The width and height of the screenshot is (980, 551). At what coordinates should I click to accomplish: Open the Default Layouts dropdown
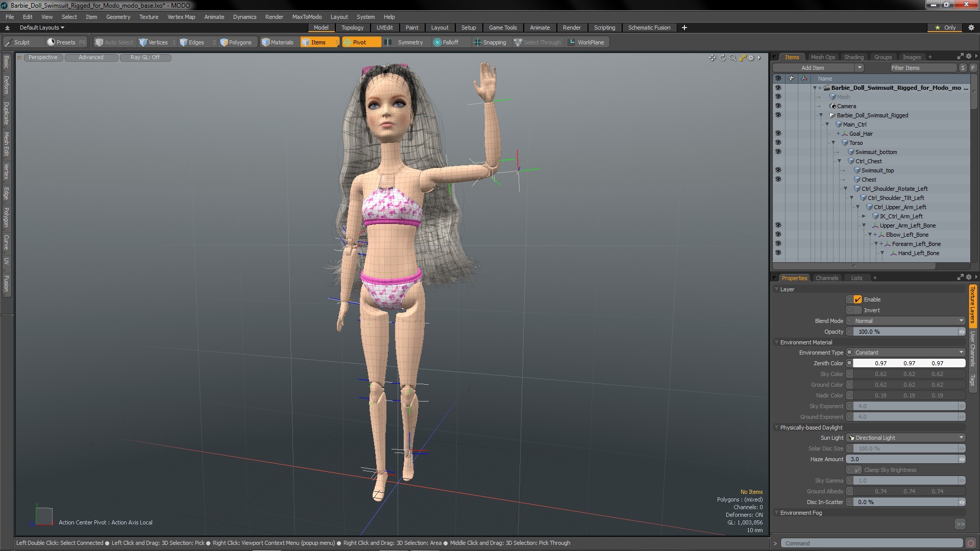coord(42,28)
